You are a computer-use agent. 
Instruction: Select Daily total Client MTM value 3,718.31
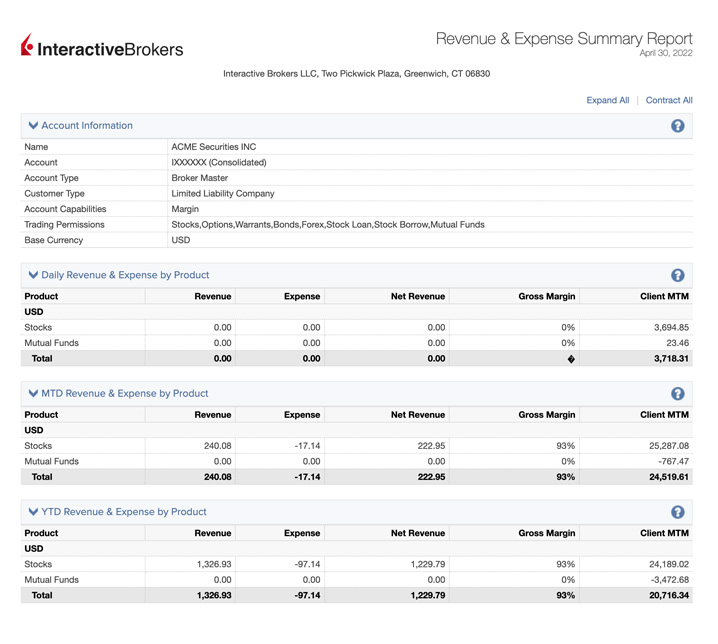[x=668, y=359]
